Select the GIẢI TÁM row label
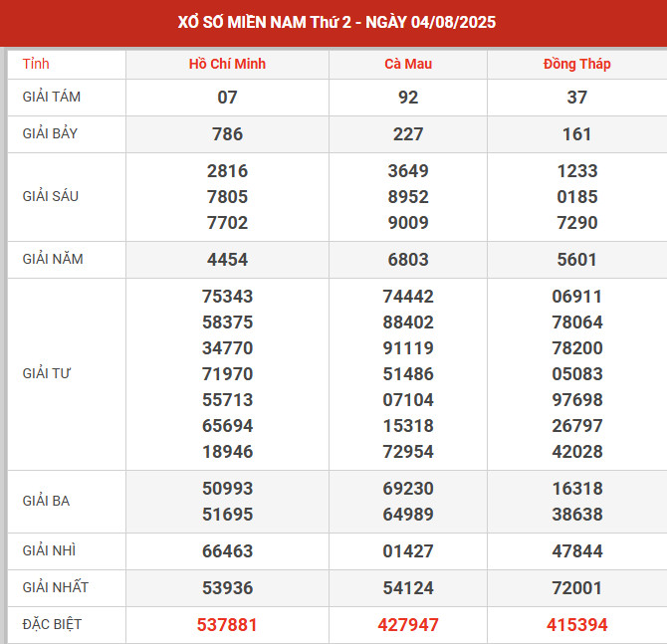Screen dimensions: 667x644 coord(53,98)
